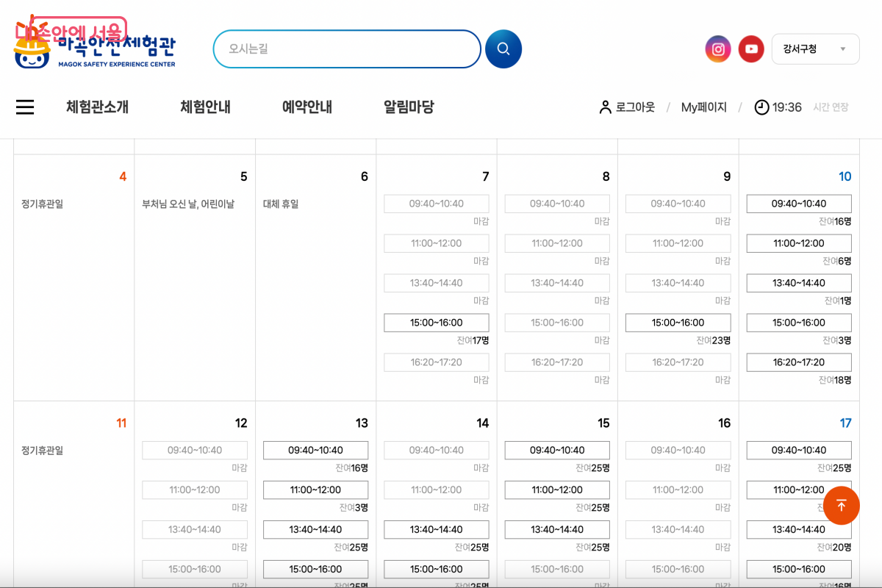Open the hamburger menu icon
The height and width of the screenshot is (588, 882).
[x=25, y=107]
